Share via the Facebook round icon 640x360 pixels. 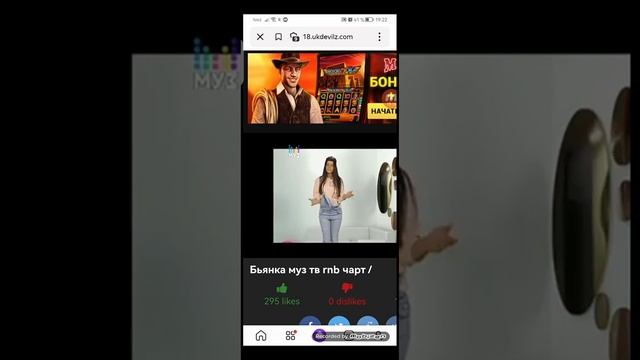coord(310,320)
